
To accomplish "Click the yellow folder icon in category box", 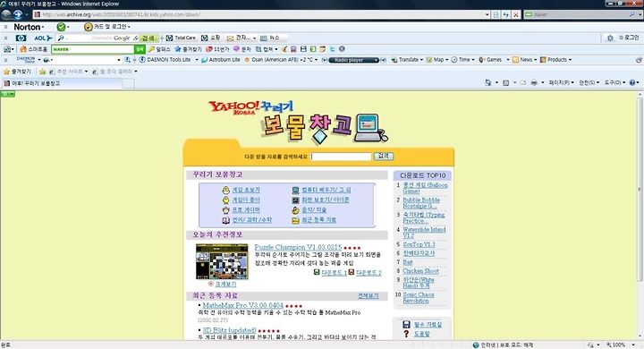I will coord(295,220).
